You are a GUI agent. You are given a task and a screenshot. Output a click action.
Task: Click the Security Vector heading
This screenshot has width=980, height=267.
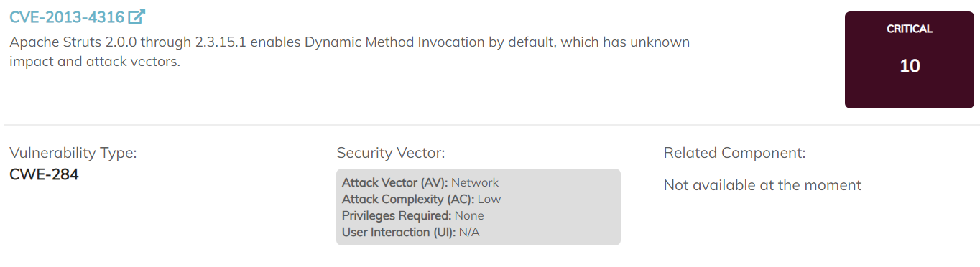391,153
